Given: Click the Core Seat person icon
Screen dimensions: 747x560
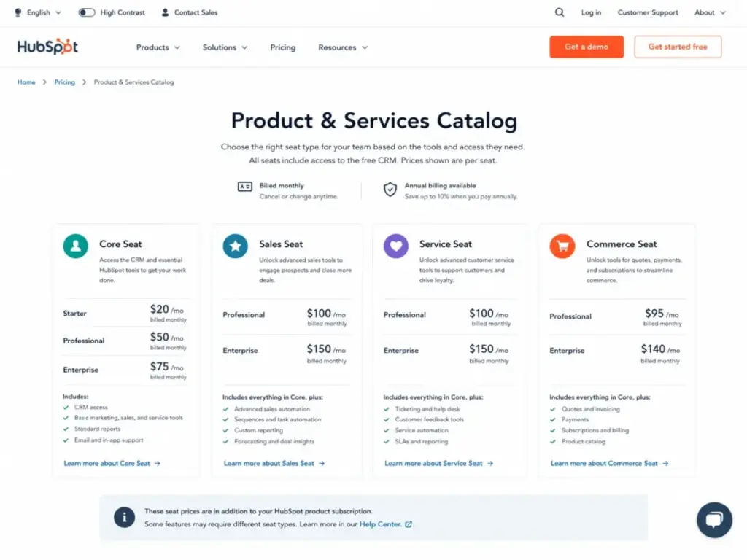Looking at the screenshot, I should point(76,246).
